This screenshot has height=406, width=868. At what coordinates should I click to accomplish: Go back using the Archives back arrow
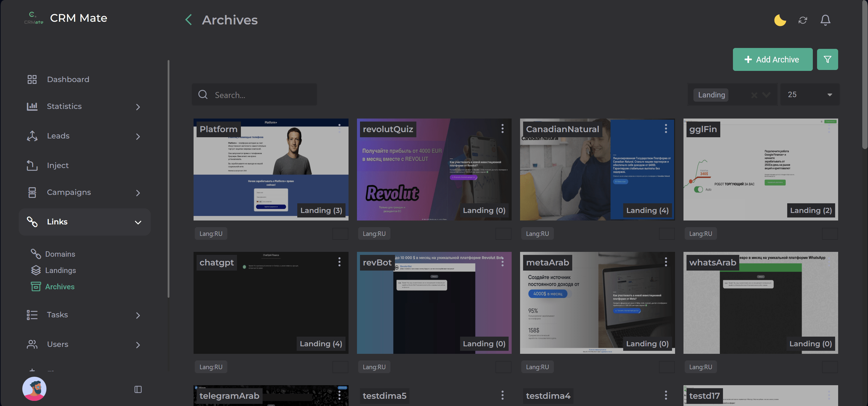pyautogui.click(x=188, y=20)
